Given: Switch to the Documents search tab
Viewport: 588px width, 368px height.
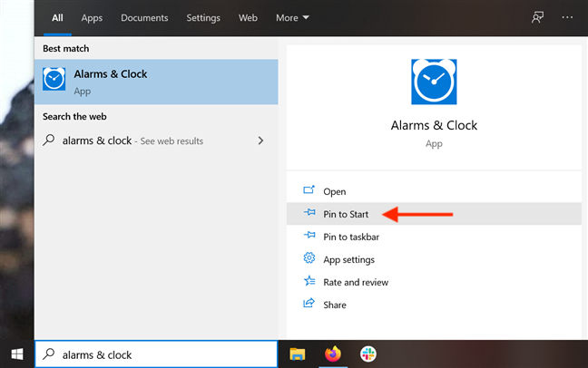Looking at the screenshot, I should [144, 17].
